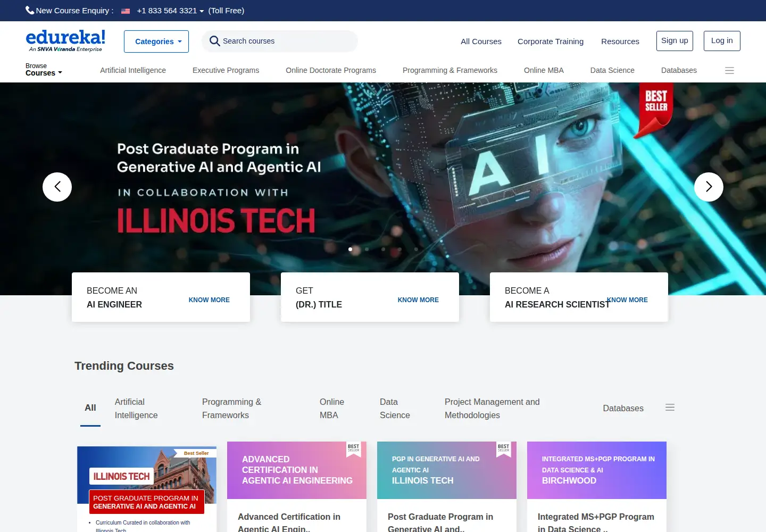The height and width of the screenshot is (532, 766).
Task: Open Integrated MS+PGP Birchwood course card
Action: click(x=597, y=487)
